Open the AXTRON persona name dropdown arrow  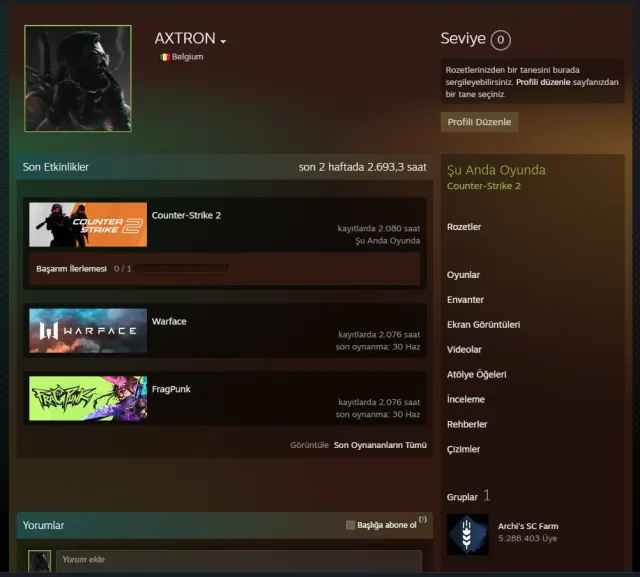click(223, 42)
